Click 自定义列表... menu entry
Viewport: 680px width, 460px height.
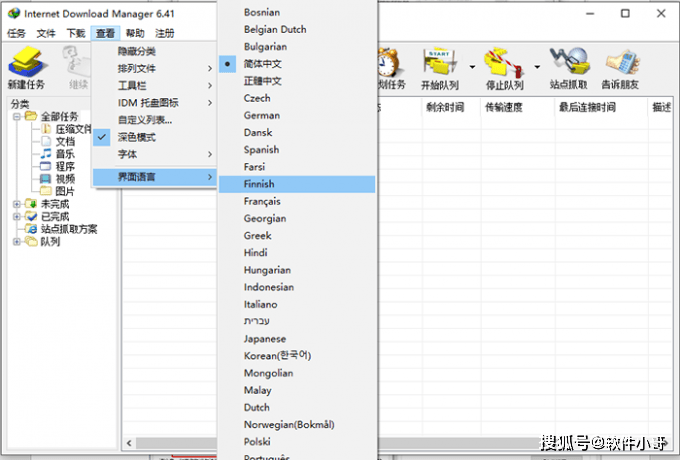click(154, 120)
